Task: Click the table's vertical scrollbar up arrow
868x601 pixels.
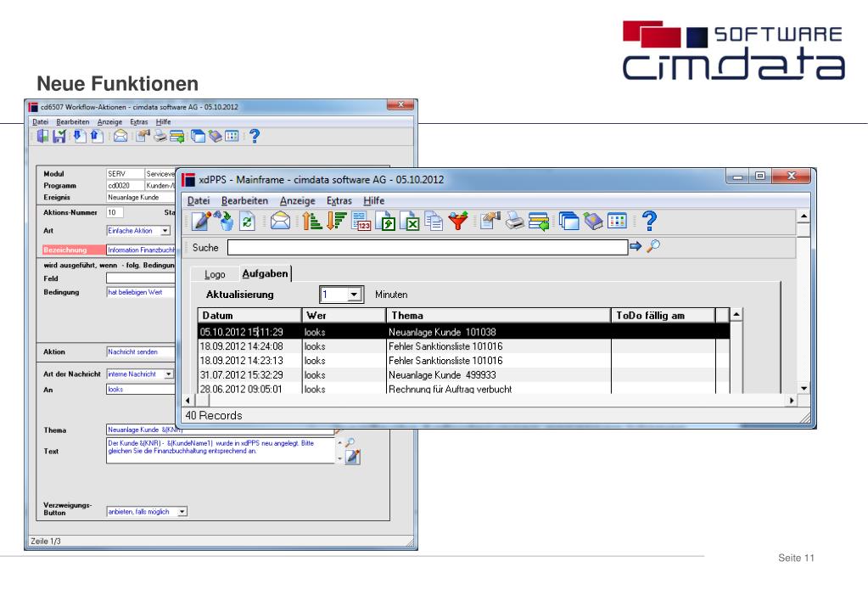Action: pyautogui.click(x=736, y=315)
